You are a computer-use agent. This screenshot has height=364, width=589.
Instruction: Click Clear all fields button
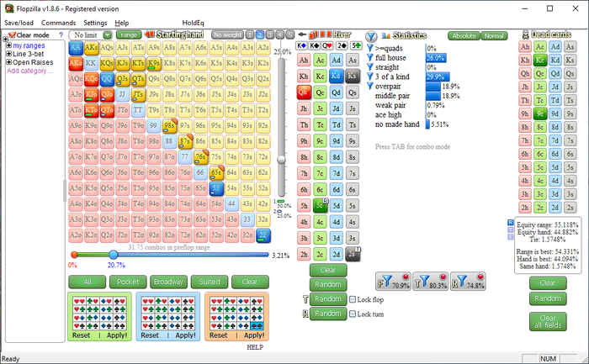click(x=548, y=322)
